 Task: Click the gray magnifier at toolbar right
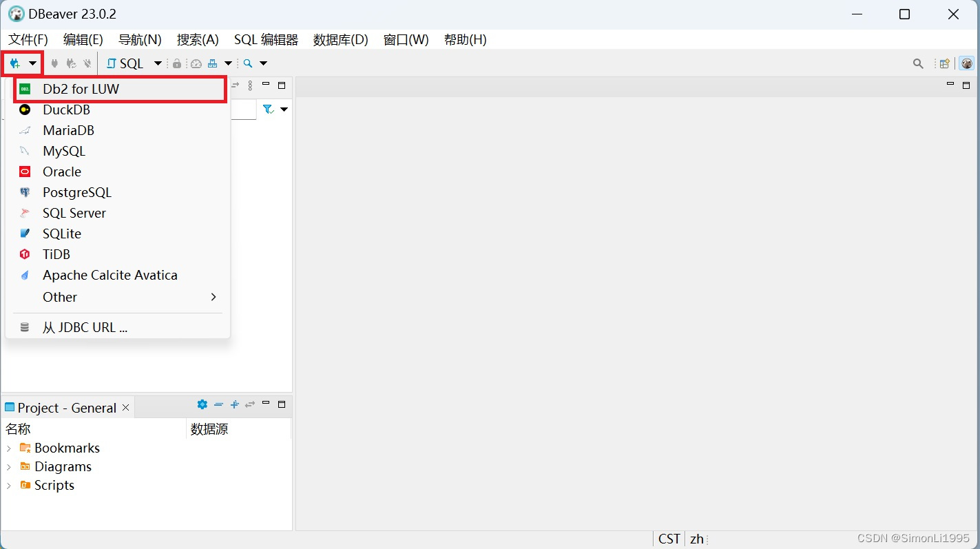(918, 63)
